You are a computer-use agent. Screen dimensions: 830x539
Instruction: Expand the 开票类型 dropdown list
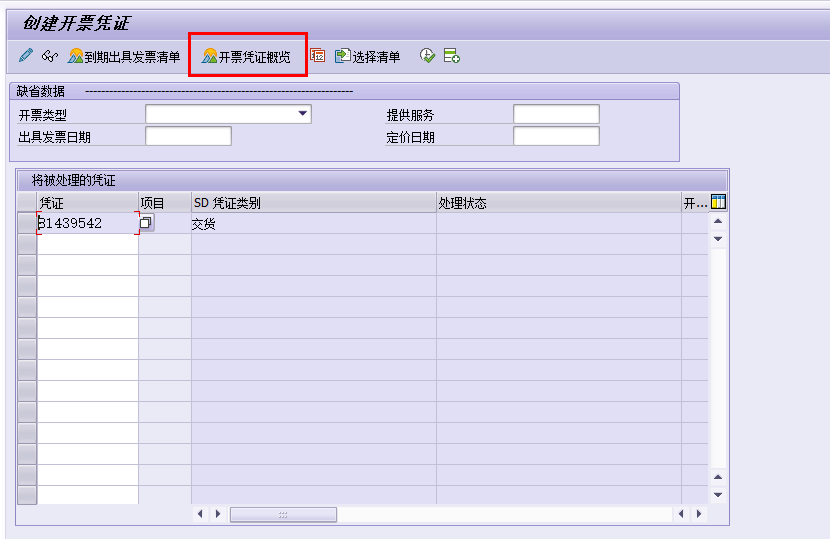pyautogui.click(x=302, y=114)
